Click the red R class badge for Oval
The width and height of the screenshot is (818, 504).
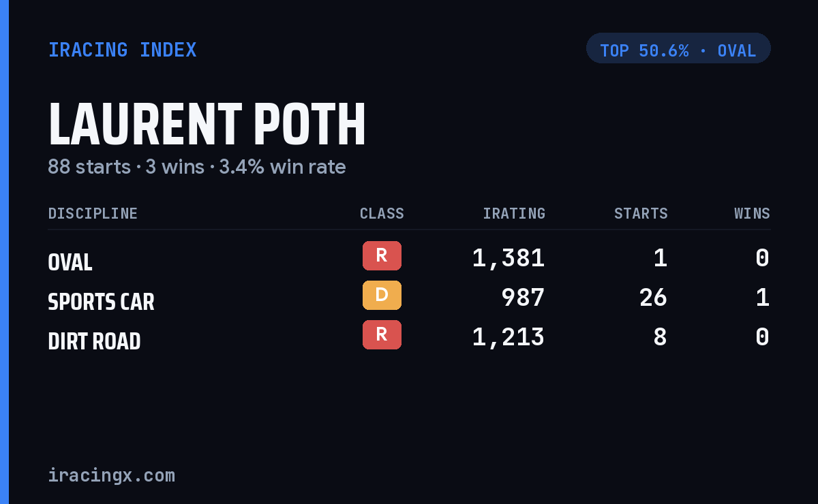tap(382, 256)
